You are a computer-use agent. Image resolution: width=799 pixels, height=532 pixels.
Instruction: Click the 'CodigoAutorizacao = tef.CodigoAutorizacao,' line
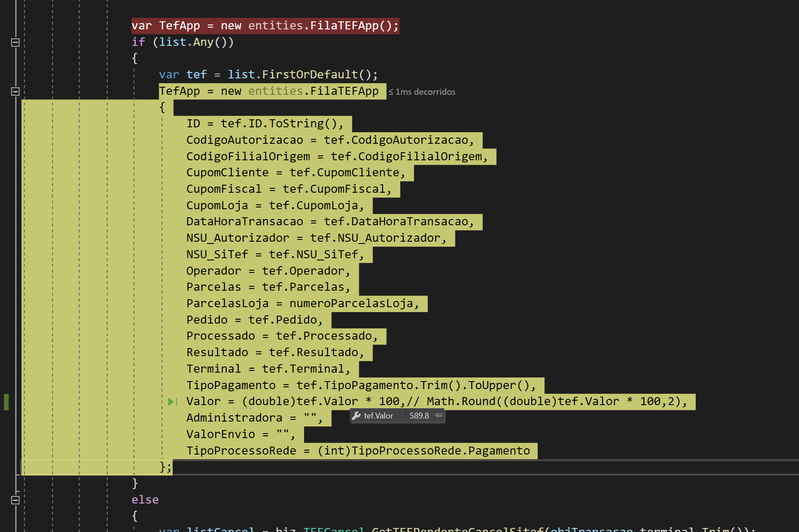330,140
